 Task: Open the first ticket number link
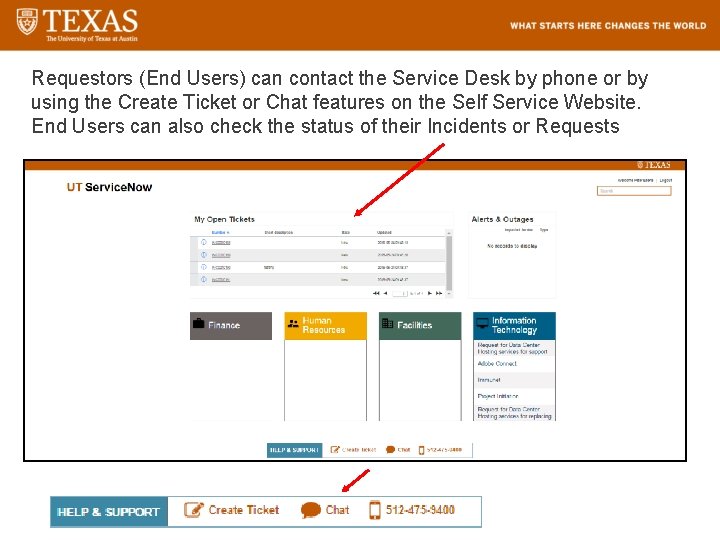pyautogui.click(x=221, y=242)
